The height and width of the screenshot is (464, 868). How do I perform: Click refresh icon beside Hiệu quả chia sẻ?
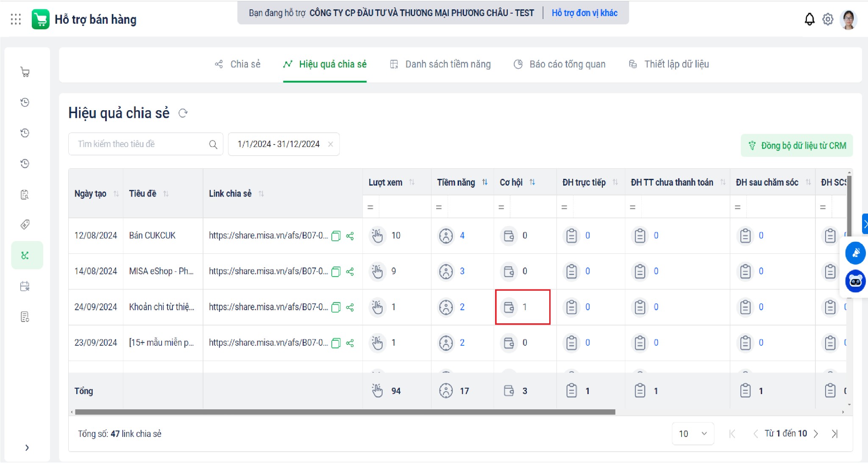point(183,113)
